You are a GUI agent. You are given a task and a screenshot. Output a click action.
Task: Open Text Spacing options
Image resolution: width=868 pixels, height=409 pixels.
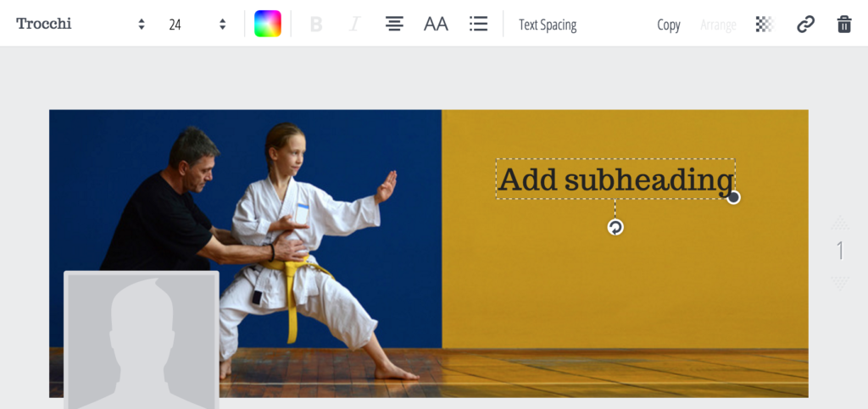click(x=548, y=25)
